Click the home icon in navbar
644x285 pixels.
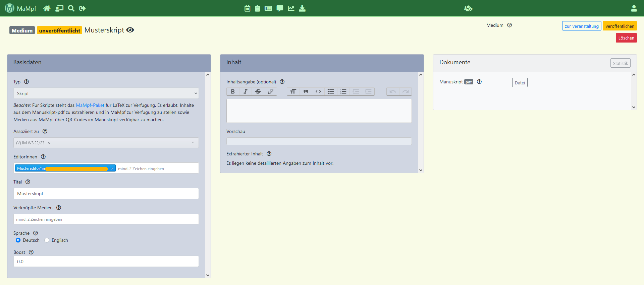(x=47, y=8)
